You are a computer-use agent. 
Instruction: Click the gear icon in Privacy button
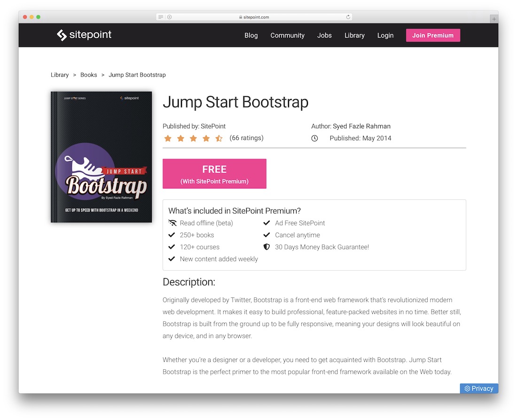[467, 389]
